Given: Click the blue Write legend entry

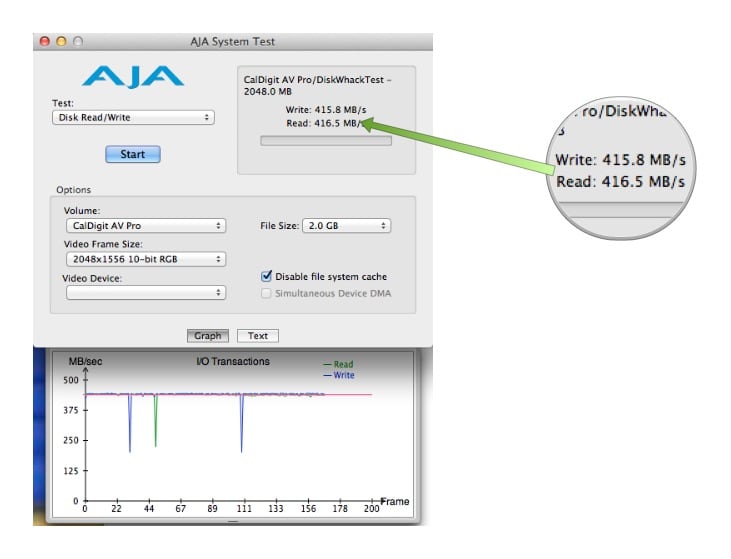Looking at the screenshot, I should pyautogui.click(x=339, y=375).
